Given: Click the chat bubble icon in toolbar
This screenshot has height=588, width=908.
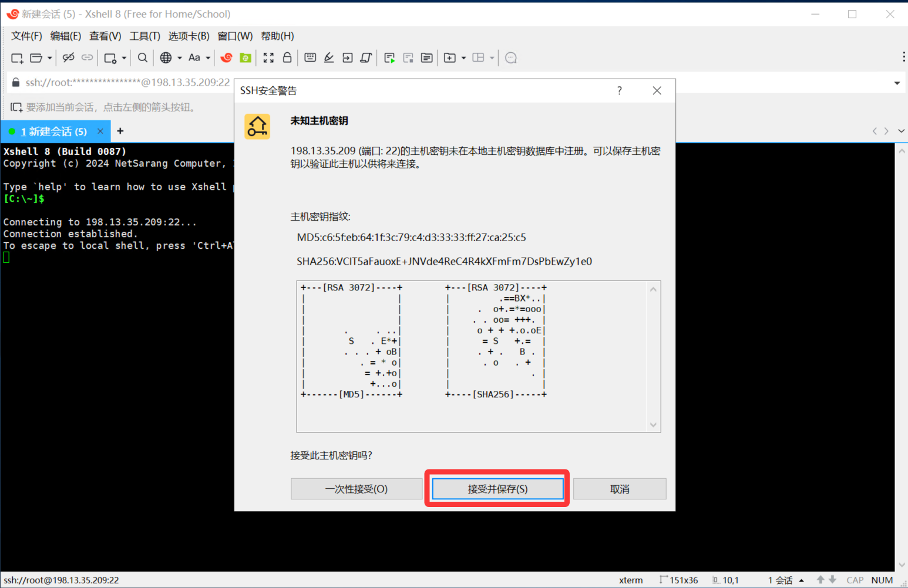Looking at the screenshot, I should pyautogui.click(x=511, y=58).
